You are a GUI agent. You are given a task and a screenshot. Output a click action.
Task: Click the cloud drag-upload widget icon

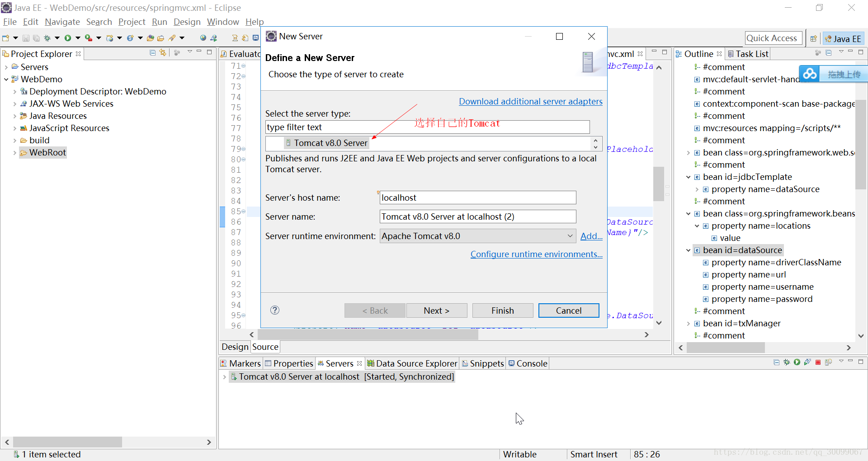pyautogui.click(x=810, y=74)
